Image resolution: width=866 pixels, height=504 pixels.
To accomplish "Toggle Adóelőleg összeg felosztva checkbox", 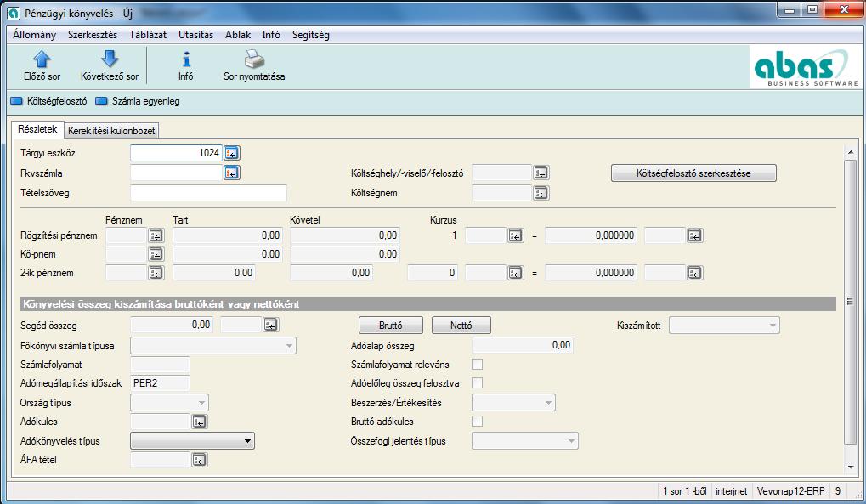I will 477,383.
